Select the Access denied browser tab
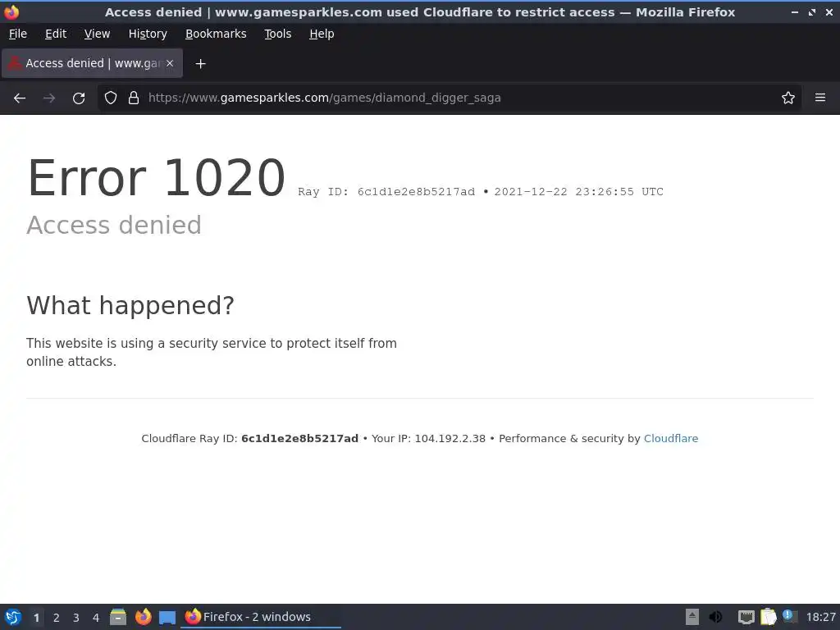The width and height of the screenshot is (840, 630). point(93,63)
